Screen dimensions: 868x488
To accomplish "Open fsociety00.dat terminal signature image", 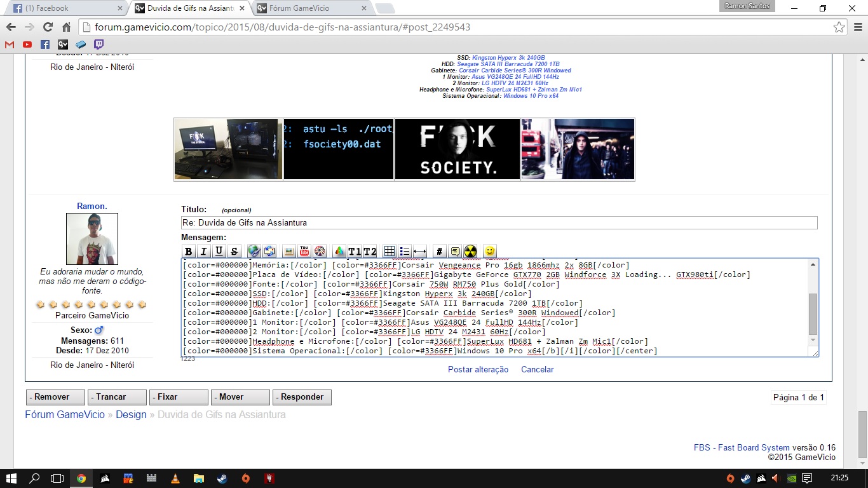I will (339, 149).
